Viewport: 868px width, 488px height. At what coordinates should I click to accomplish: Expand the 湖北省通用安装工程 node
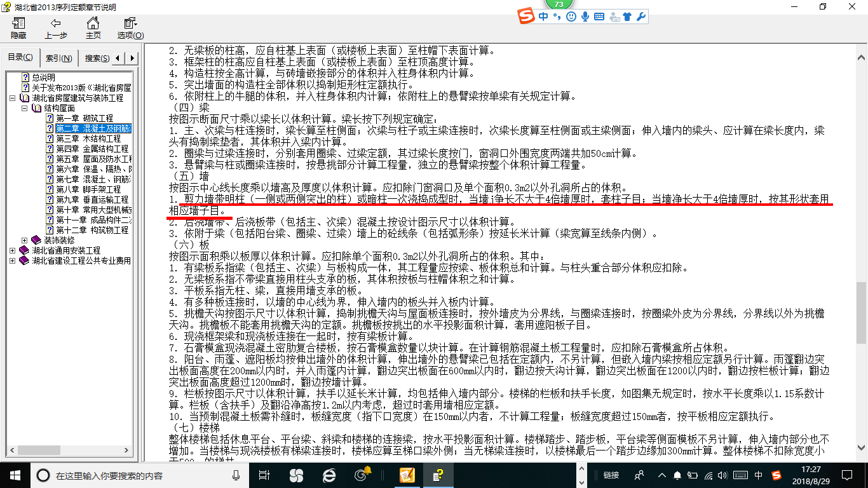[x=13, y=250]
